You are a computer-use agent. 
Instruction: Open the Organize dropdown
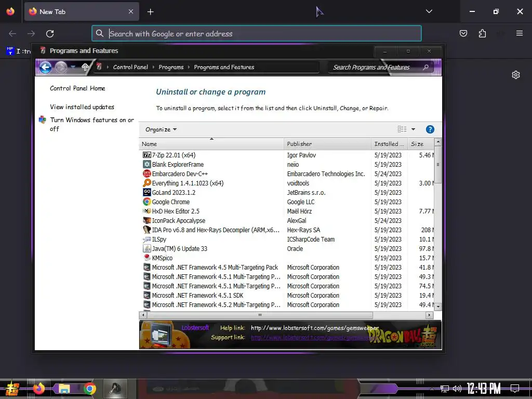pos(161,129)
